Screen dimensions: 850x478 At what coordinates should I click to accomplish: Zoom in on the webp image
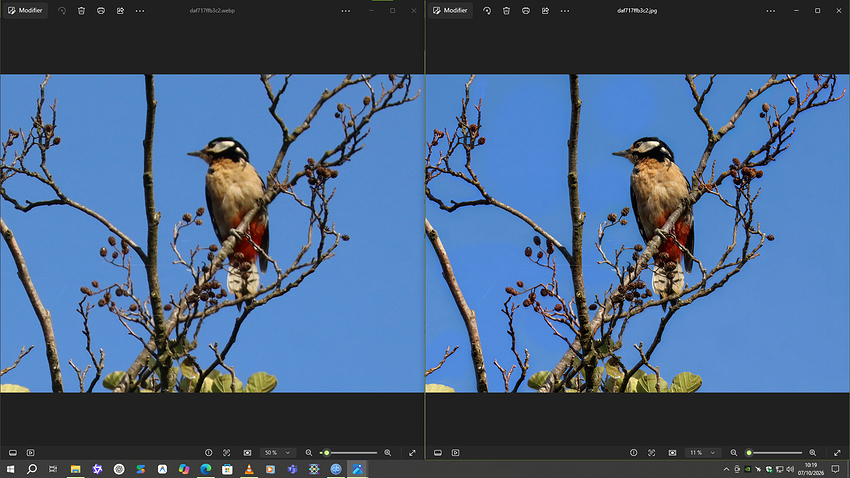388,453
